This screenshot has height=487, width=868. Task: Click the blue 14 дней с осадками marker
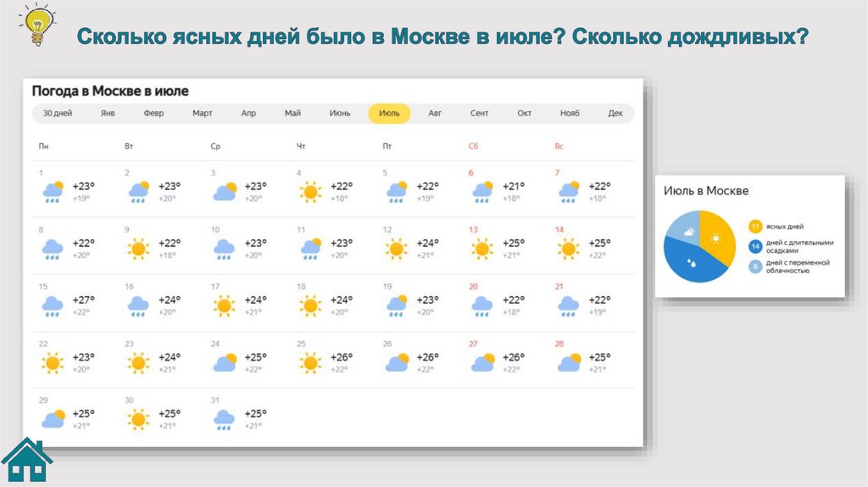click(755, 247)
